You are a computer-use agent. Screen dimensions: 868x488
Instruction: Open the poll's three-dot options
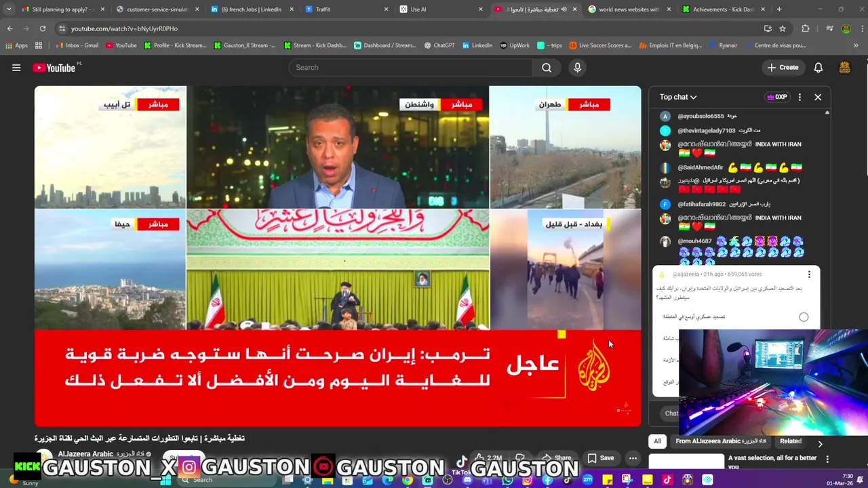pyautogui.click(x=809, y=274)
